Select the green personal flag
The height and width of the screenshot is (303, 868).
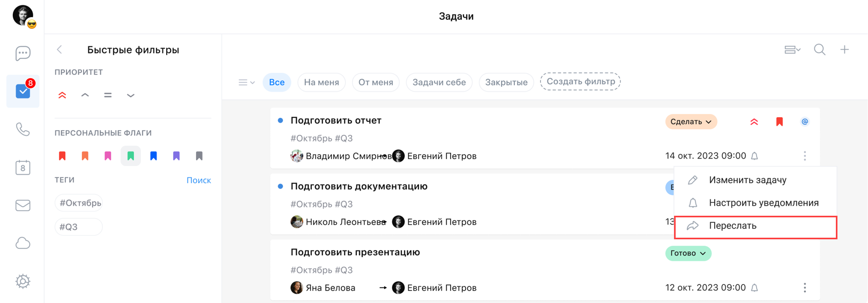pos(131,156)
